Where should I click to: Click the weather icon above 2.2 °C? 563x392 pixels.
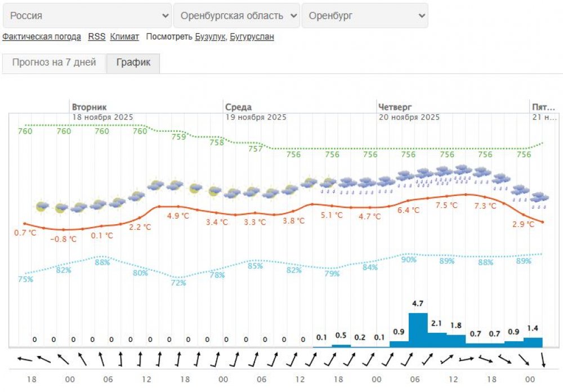pos(137,196)
